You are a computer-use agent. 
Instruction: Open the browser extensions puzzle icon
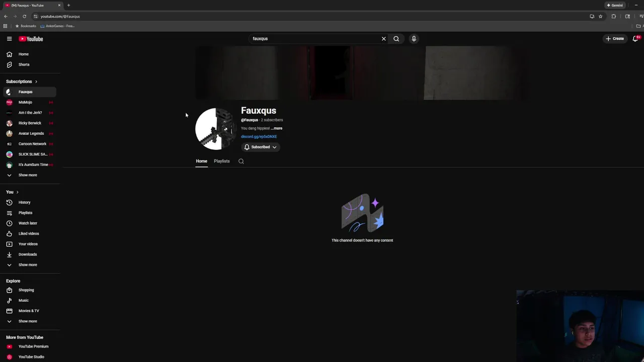point(614,17)
